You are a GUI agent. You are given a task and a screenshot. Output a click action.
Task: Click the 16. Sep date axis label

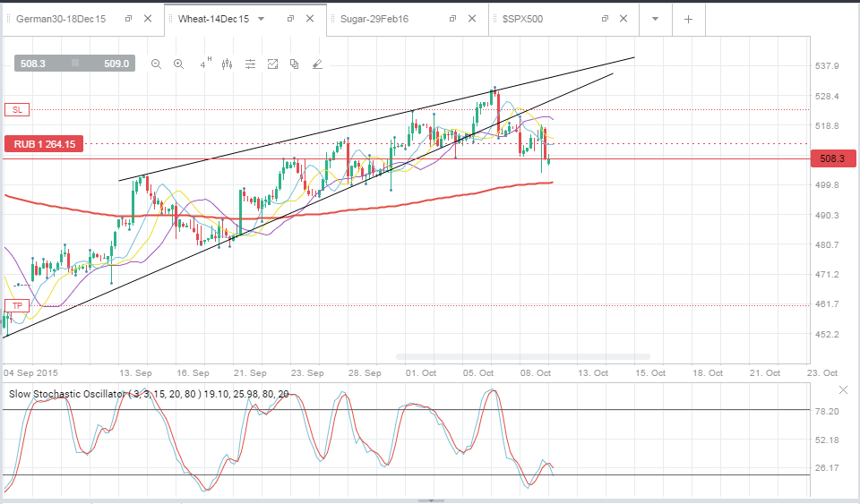pos(193,373)
